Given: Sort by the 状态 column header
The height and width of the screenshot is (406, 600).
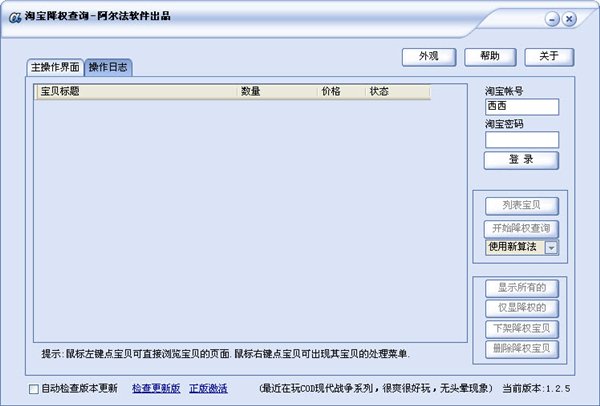Looking at the screenshot, I should coord(398,92).
